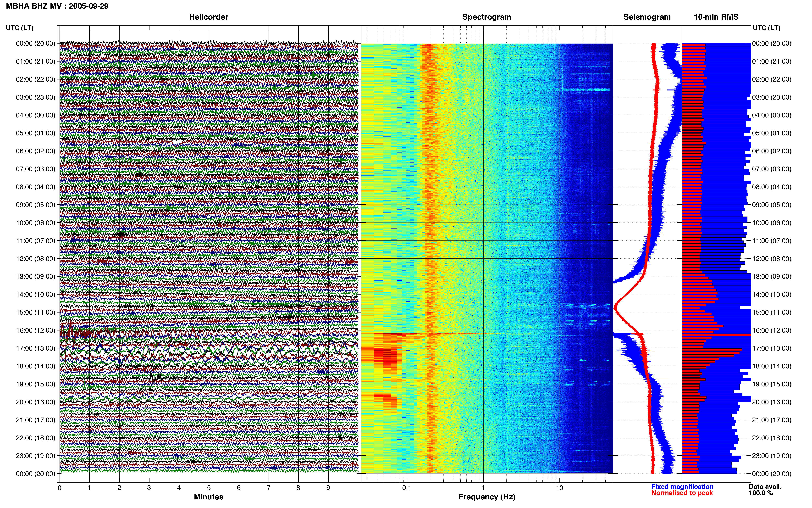The width and height of the screenshot is (812, 508).
Task: Click the red 'Normalised to peak' legend text
Action: coord(682,493)
